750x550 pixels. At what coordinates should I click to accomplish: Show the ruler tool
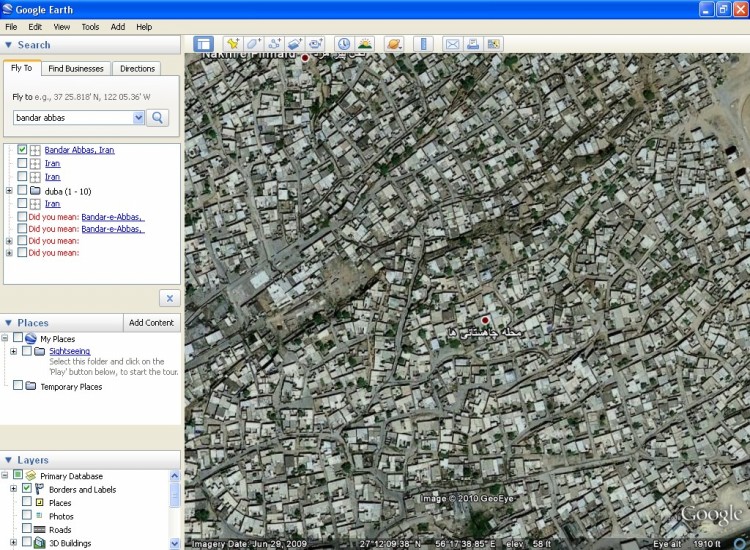[x=423, y=44]
